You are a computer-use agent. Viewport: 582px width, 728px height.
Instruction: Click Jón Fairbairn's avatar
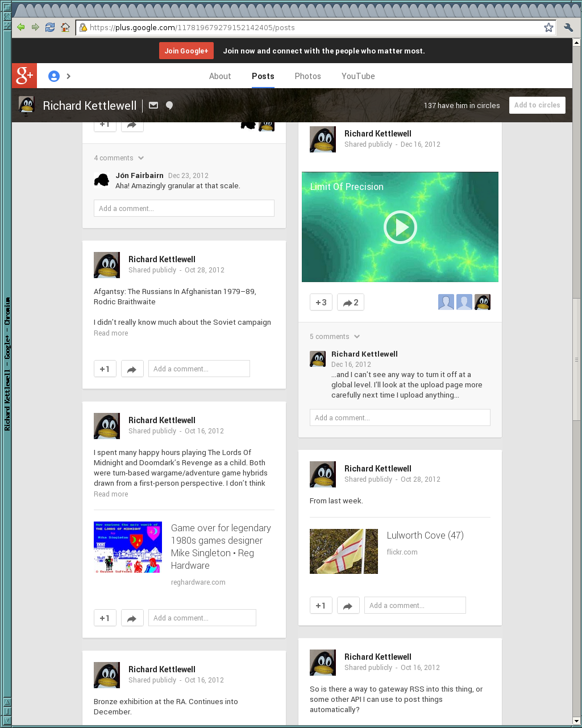(x=101, y=180)
